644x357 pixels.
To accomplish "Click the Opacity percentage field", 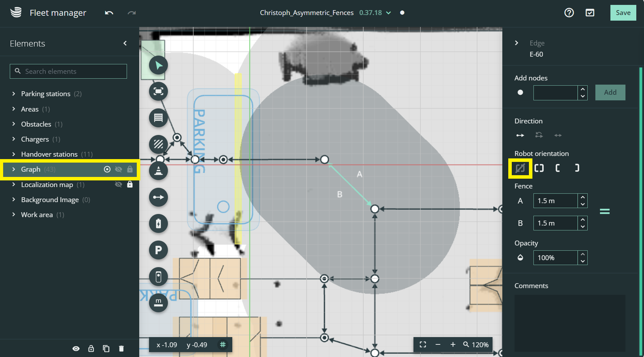I will [x=555, y=258].
